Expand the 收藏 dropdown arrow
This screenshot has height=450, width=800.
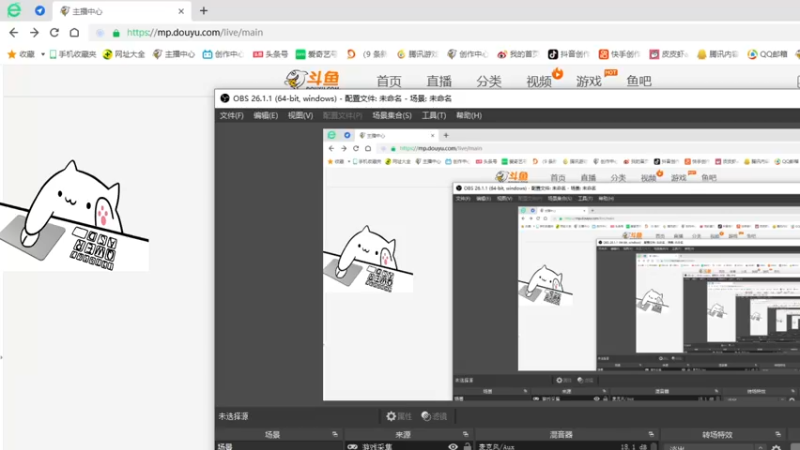tap(43, 54)
